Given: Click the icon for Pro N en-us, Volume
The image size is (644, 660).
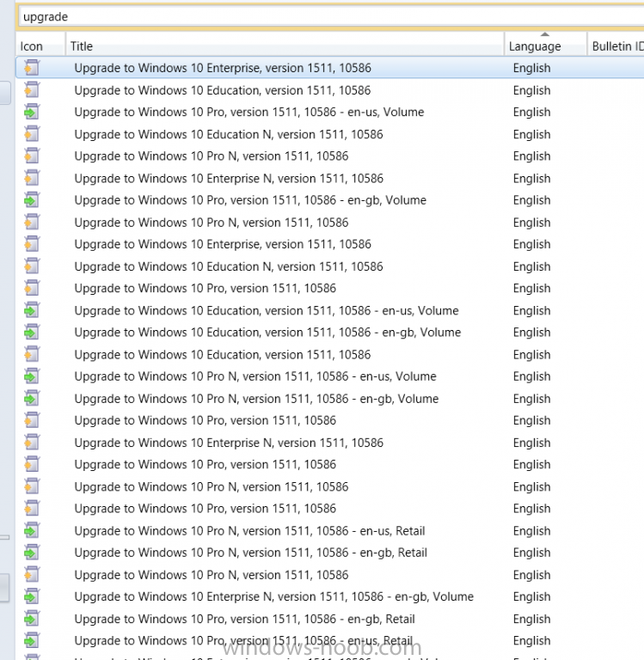Looking at the screenshot, I should 32,376.
